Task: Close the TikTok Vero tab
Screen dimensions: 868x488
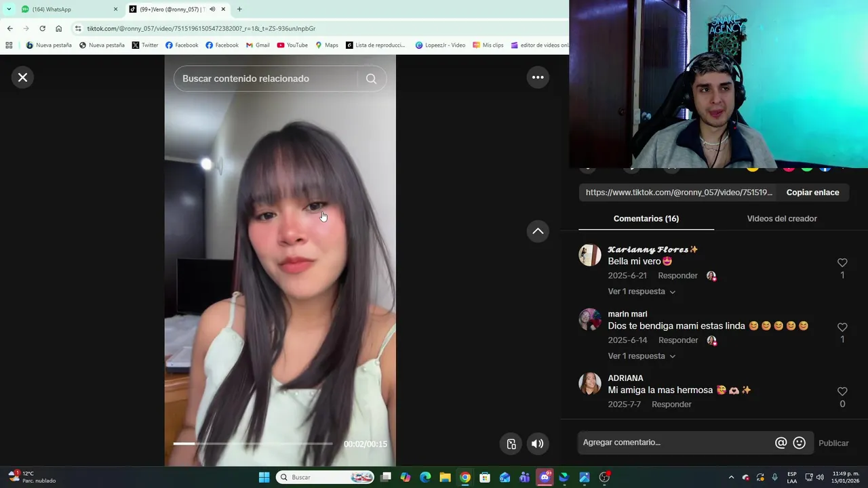Action: pos(223,9)
